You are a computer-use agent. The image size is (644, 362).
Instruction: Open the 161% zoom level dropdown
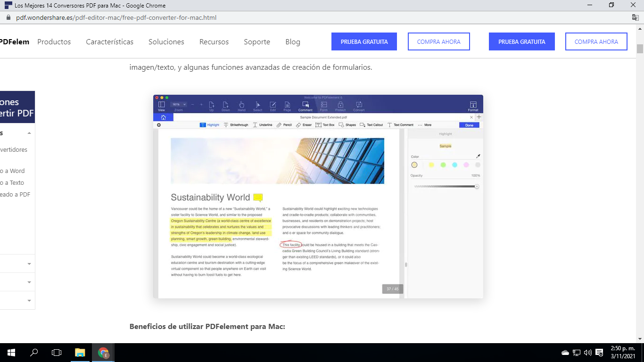(179, 104)
